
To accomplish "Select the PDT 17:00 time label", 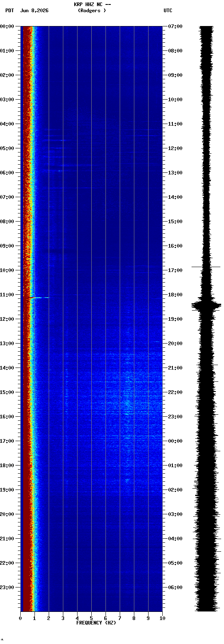I will tap(7, 441).
